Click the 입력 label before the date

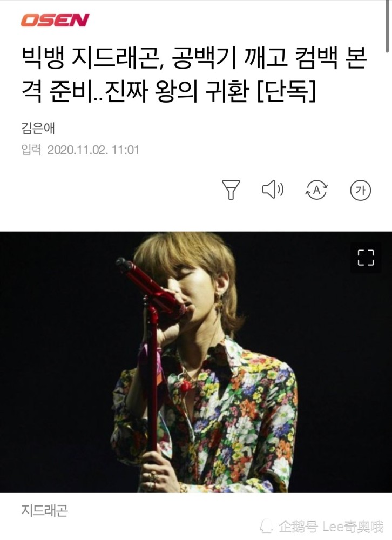point(31,150)
